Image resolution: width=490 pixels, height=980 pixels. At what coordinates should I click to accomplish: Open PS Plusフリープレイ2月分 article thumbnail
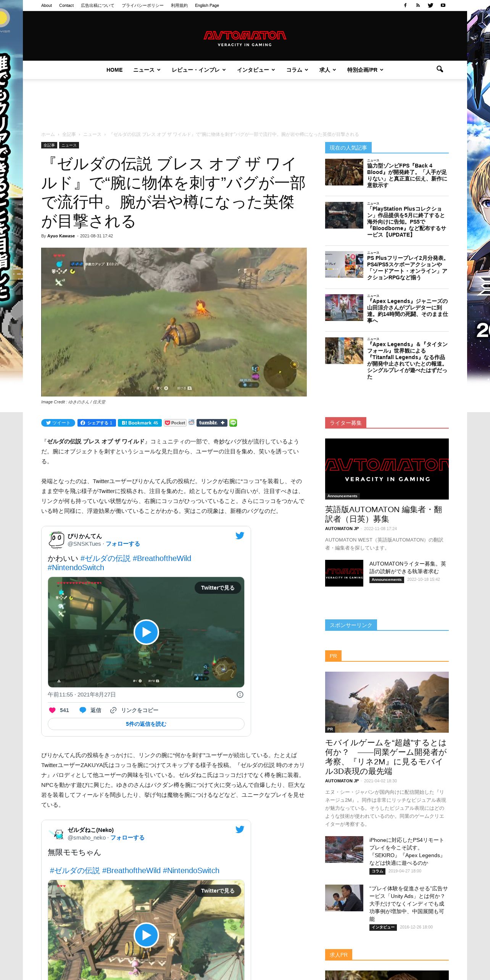[344, 264]
